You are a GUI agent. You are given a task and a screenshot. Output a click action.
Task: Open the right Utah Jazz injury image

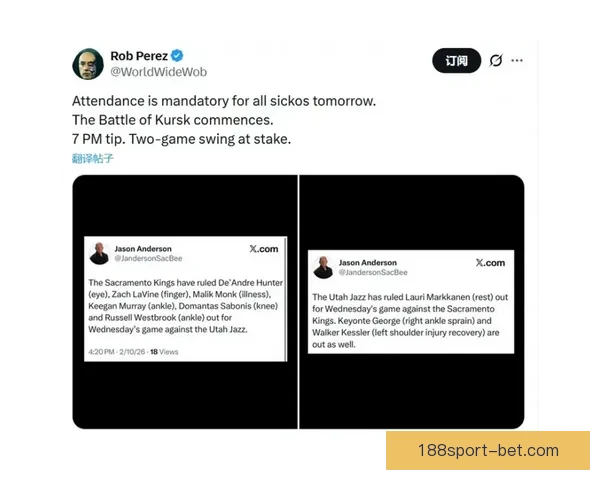click(412, 302)
